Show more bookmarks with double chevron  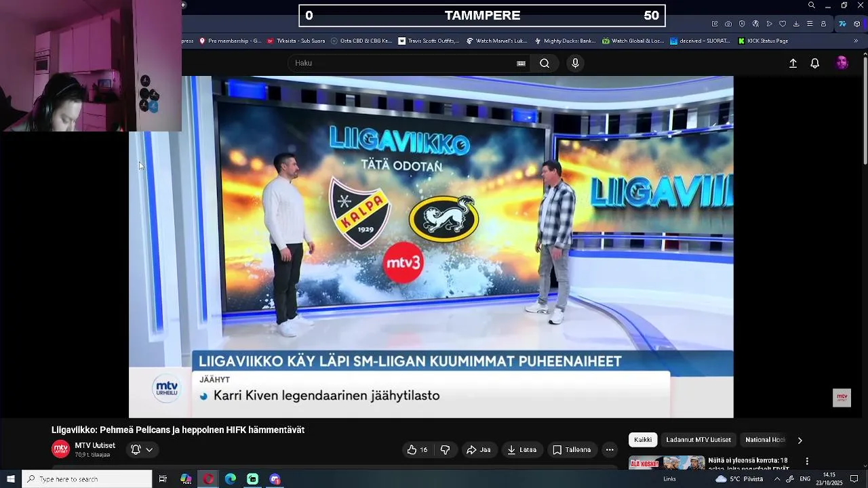[x=856, y=41]
